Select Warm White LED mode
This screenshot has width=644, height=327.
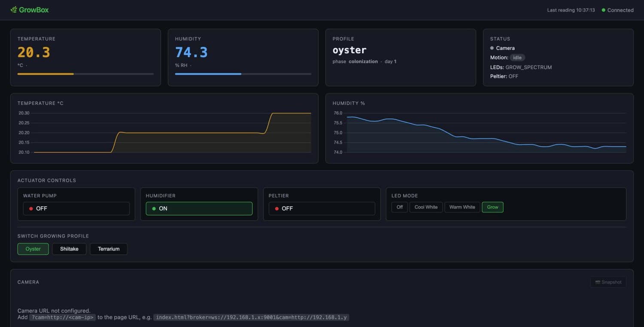tap(462, 207)
